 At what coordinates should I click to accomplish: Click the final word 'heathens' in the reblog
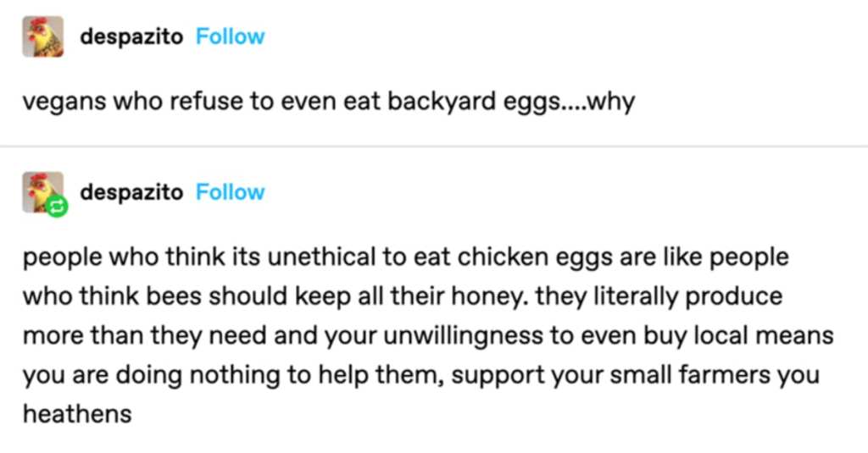point(77,414)
